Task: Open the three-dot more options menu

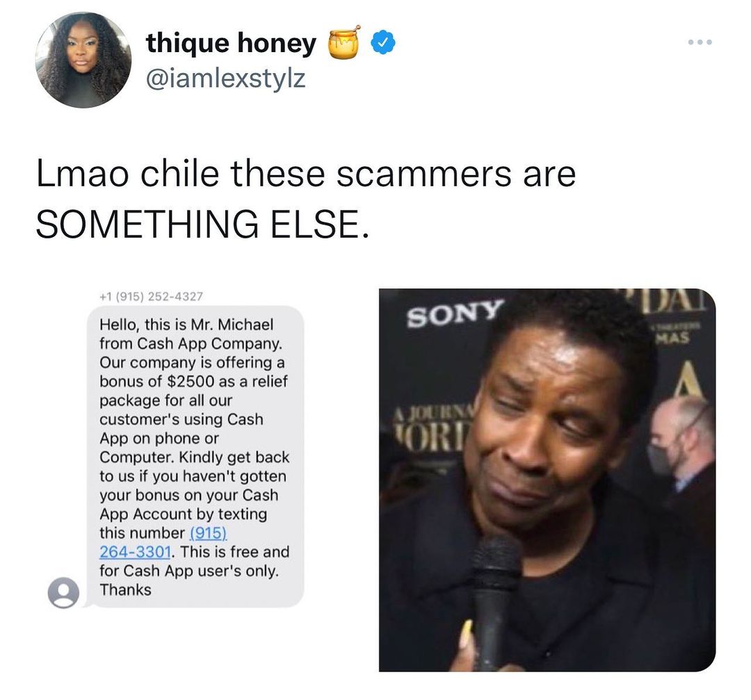Action: tap(700, 42)
